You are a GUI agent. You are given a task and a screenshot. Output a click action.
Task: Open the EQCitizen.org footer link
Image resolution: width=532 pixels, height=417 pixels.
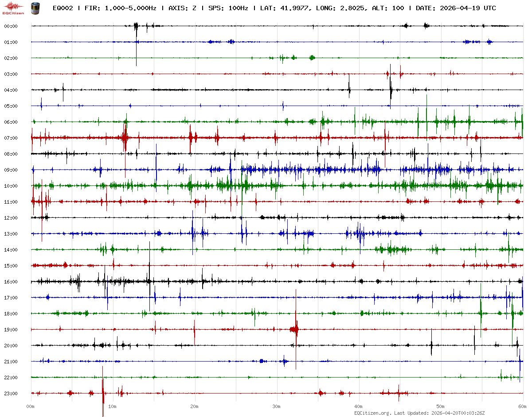[x=372, y=413]
